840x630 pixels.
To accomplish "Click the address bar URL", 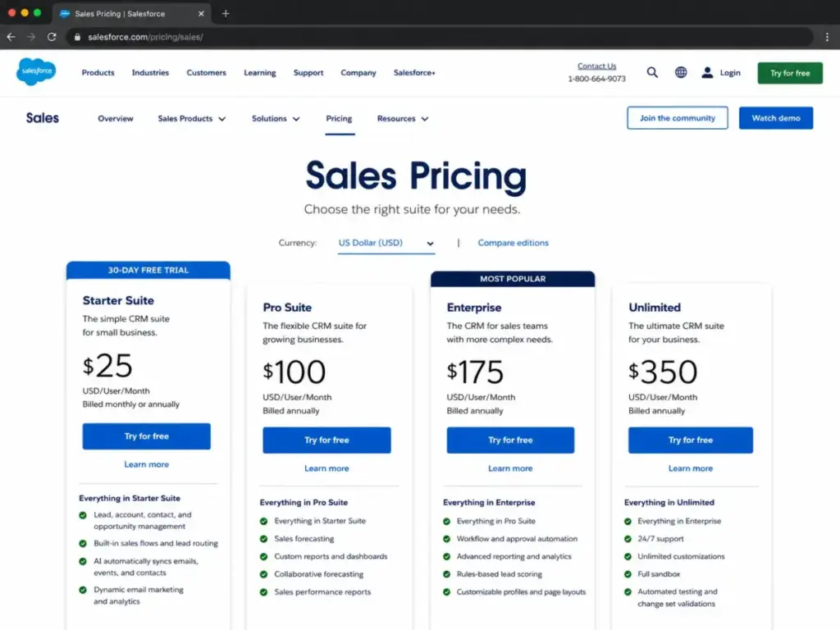I will click(145, 37).
